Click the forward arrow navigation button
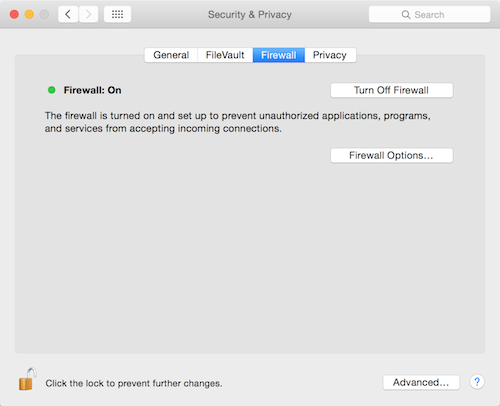This screenshot has width=500, height=406. pos(88,14)
